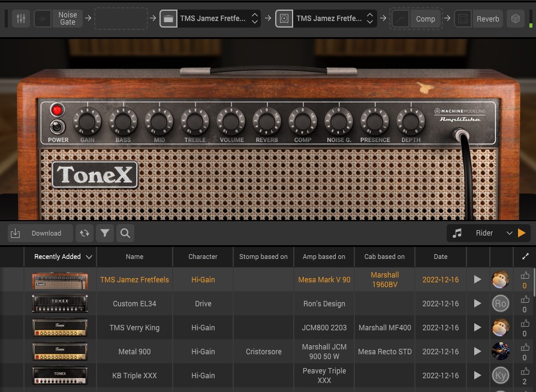Open amp model name TMS Jamez Fretfe selector
536x392 pixels.
pos(213,19)
